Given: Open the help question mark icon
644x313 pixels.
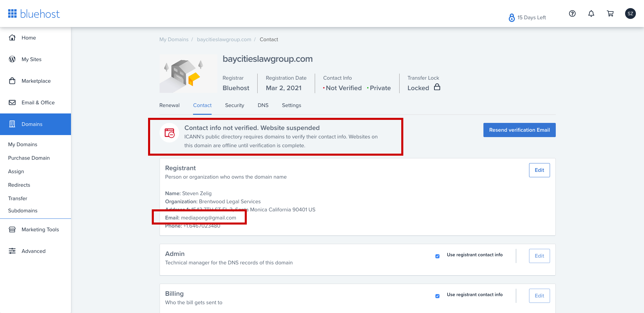Looking at the screenshot, I should coord(572,14).
